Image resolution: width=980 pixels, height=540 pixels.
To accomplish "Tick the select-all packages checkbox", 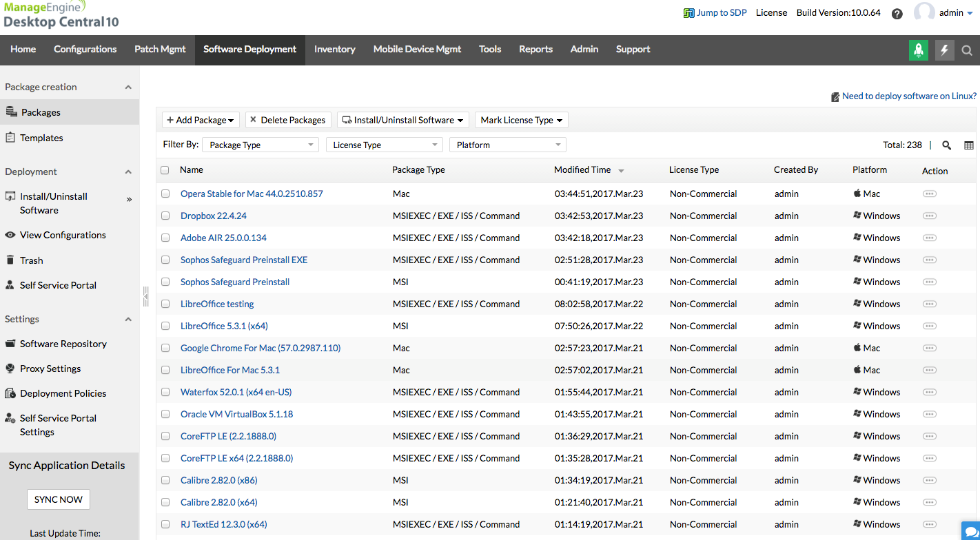I will [x=165, y=170].
